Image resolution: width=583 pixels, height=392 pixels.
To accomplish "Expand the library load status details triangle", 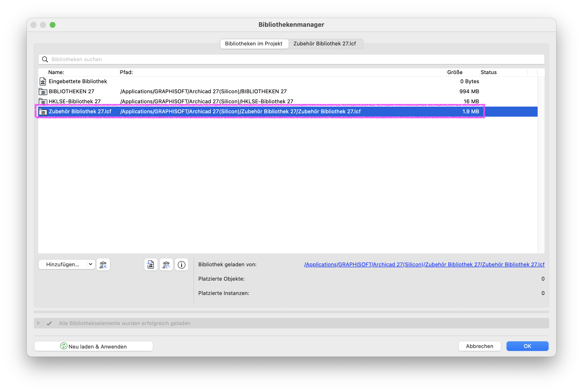I will click(x=38, y=323).
